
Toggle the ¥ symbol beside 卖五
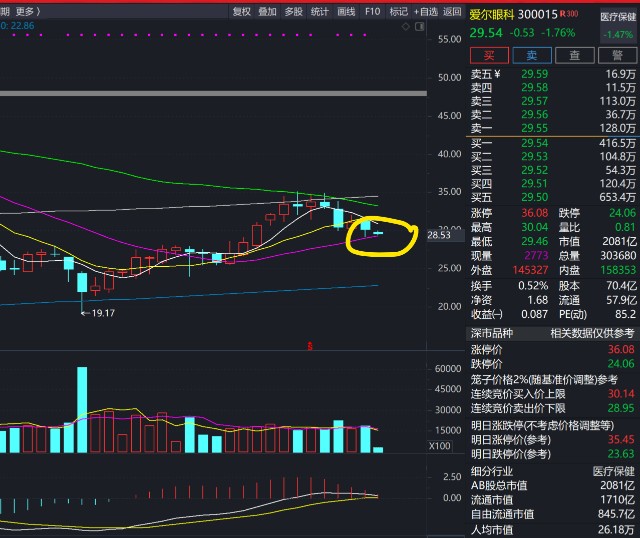click(496, 74)
